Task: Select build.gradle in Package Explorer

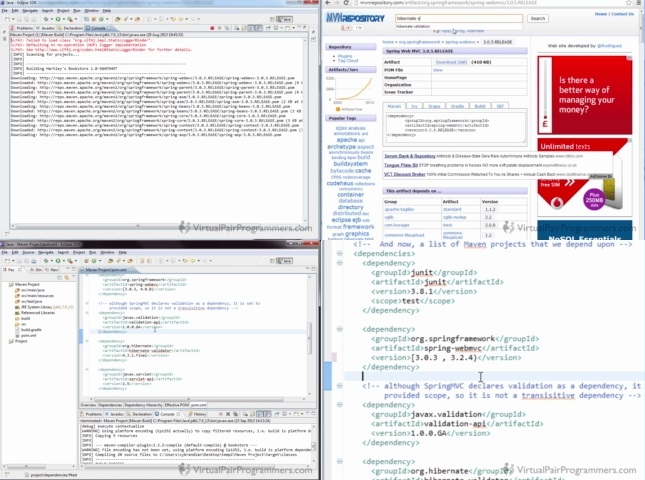Action: (x=31, y=330)
